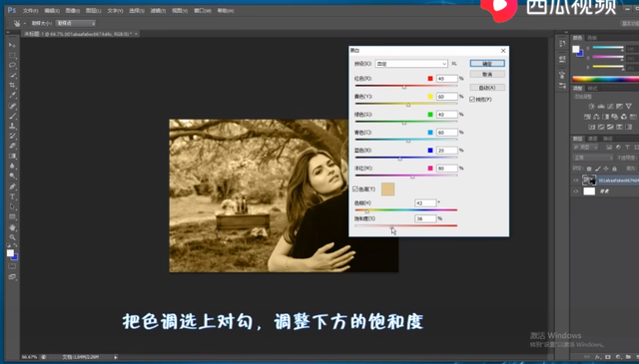Select the Pen tool

pos(12,186)
